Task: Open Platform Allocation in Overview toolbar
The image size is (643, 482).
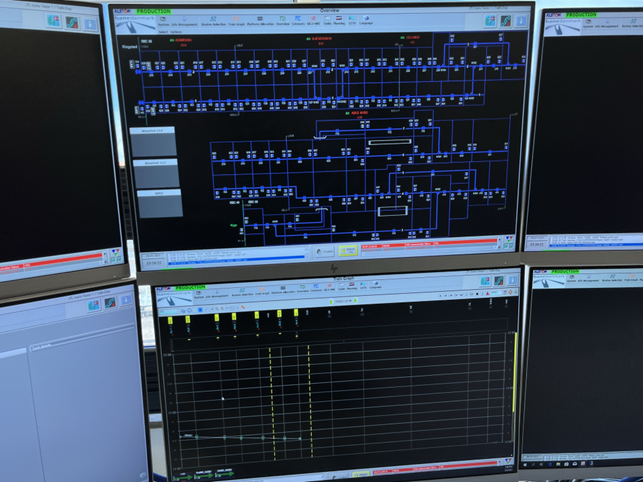Action: 260,21
